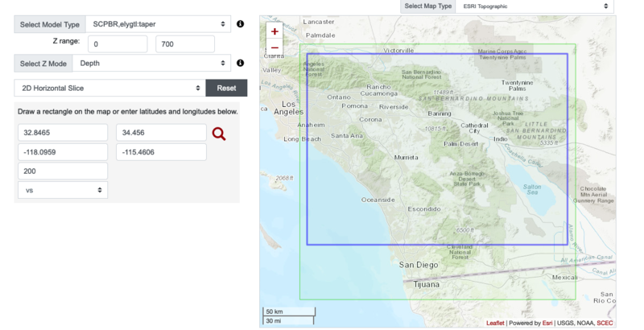Open the info icon beside Select Z Mode
Viewport: 644px width, 330px height.
[x=240, y=63]
